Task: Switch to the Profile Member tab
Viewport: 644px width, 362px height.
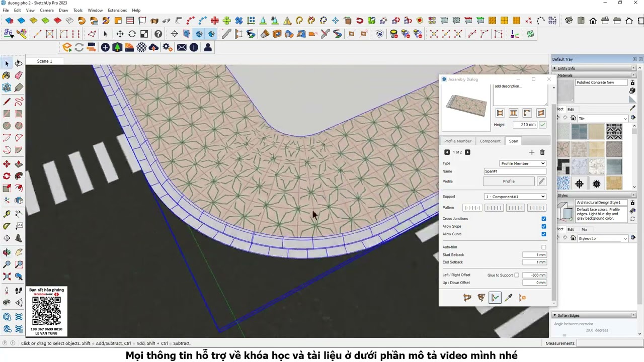Action: (457, 141)
